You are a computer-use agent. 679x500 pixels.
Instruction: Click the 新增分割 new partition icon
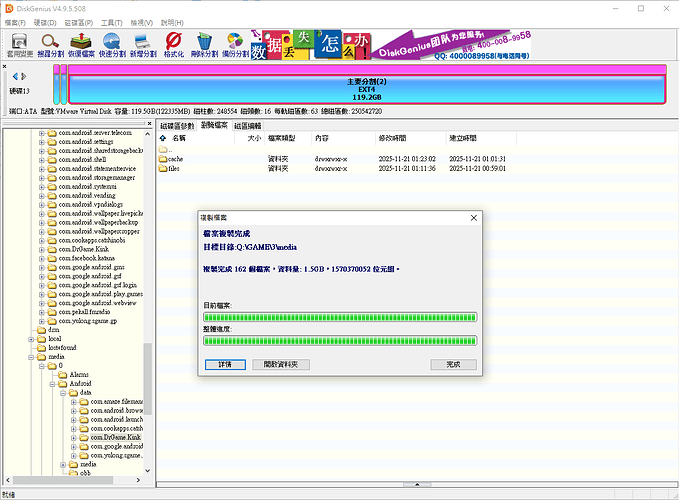click(144, 44)
